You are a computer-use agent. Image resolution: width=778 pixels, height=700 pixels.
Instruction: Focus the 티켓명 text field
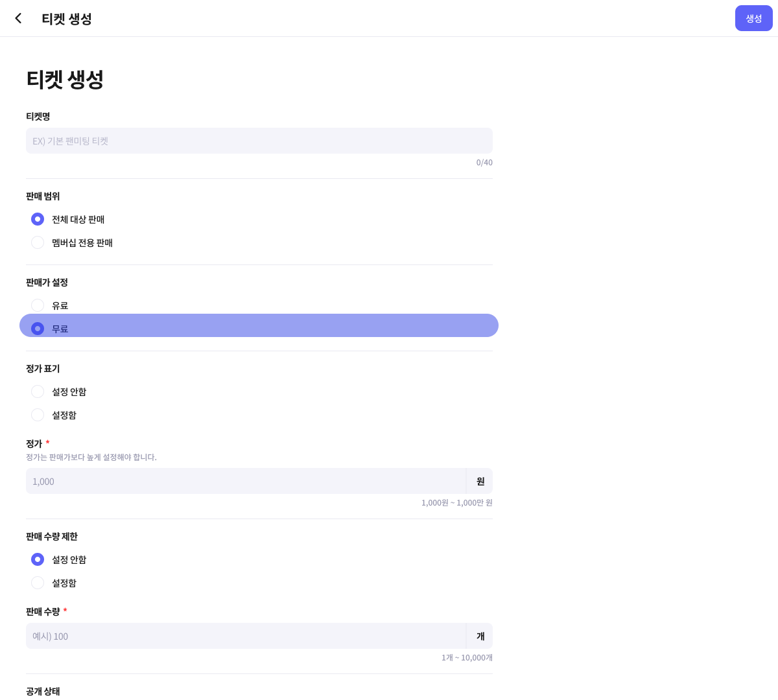(259, 141)
